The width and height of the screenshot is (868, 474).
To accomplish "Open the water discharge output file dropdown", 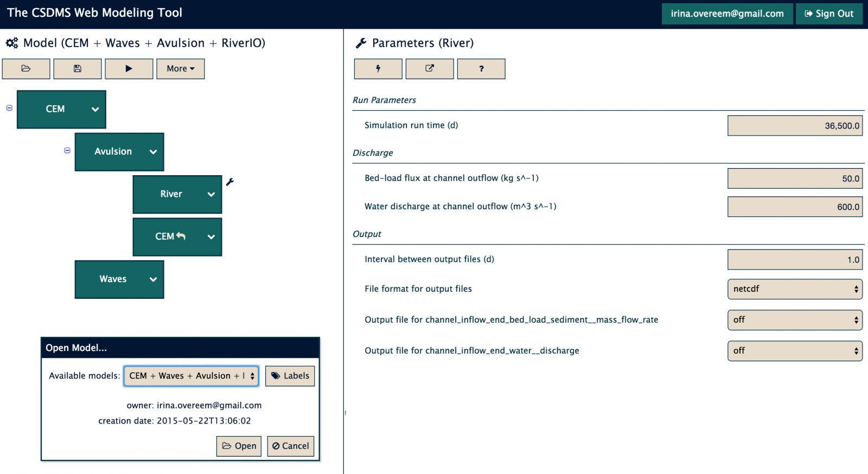I will click(x=794, y=351).
